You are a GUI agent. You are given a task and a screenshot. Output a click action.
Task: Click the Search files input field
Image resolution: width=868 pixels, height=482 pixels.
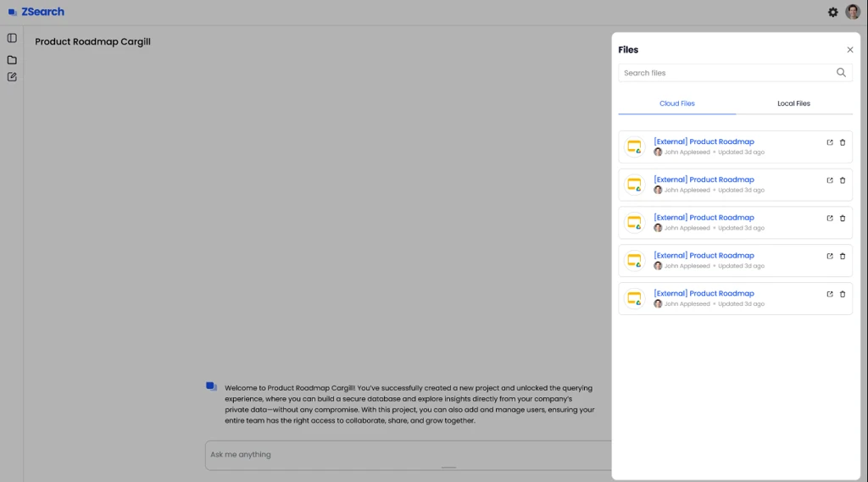(725, 73)
